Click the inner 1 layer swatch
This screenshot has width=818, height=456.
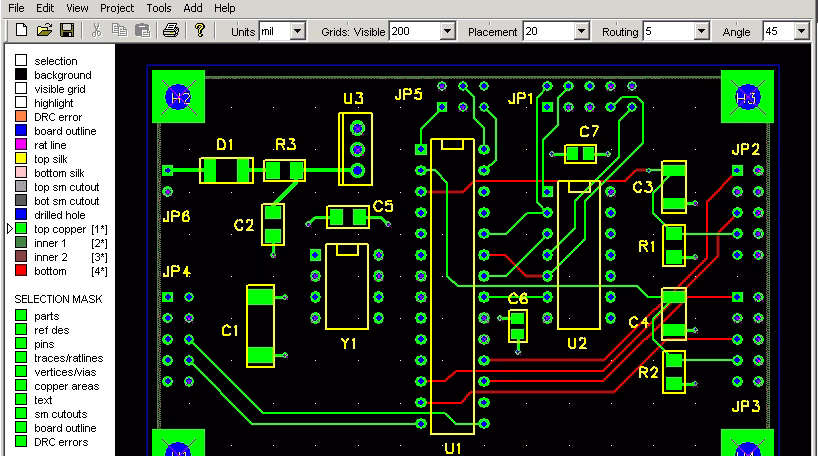coord(21,242)
